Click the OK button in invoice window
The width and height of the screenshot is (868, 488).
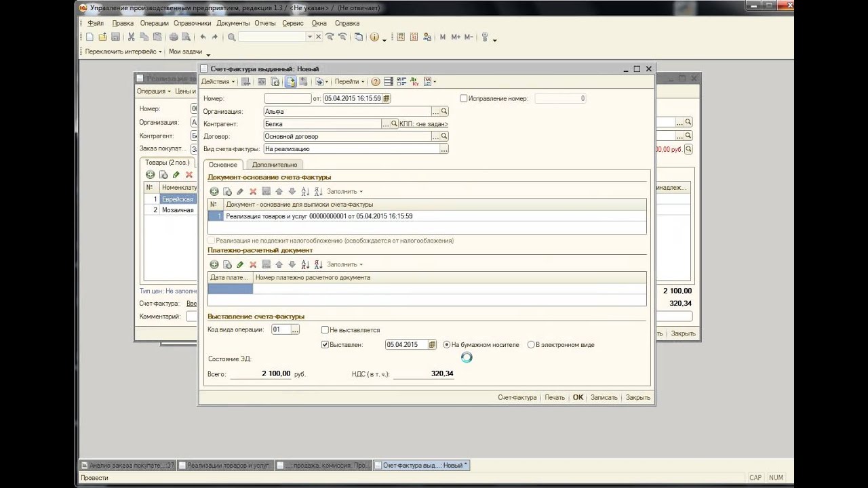[x=578, y=398]
